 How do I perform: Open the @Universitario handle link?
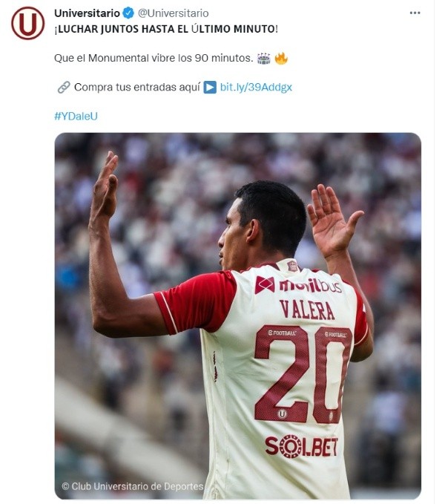(174, 13)
